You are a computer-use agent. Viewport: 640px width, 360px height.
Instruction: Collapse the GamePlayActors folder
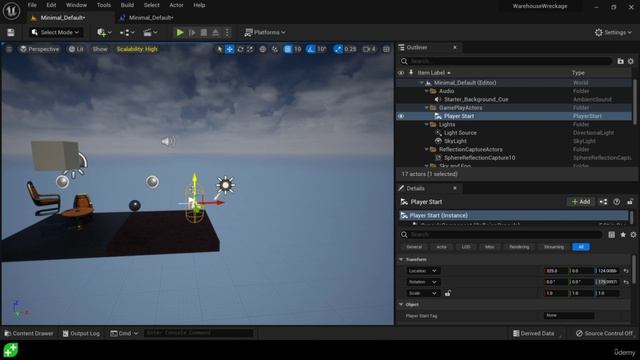coord(427,108)
